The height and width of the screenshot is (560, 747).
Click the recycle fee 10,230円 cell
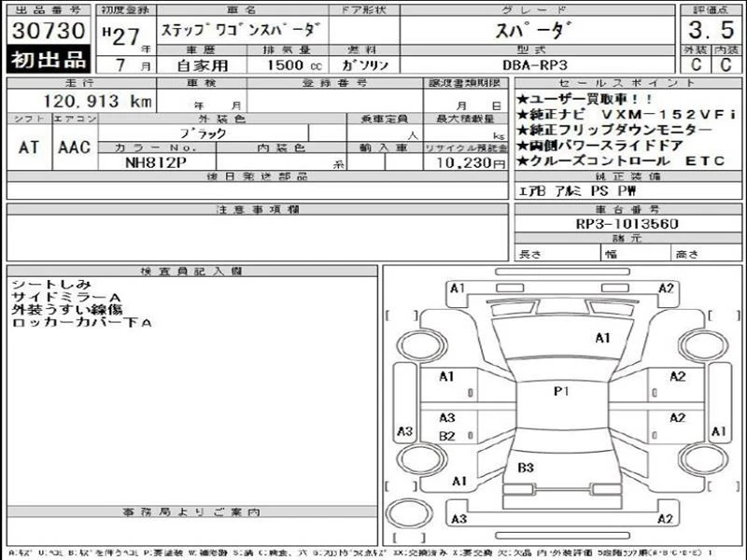coord(465,162)
